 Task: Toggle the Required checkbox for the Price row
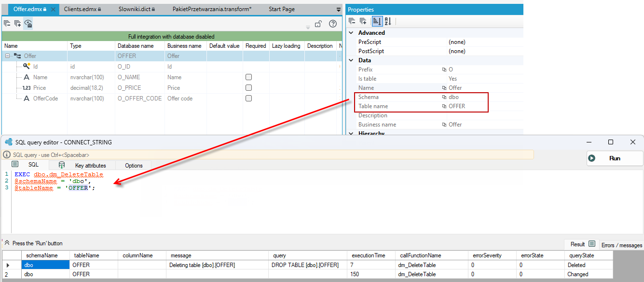[249, 88]
